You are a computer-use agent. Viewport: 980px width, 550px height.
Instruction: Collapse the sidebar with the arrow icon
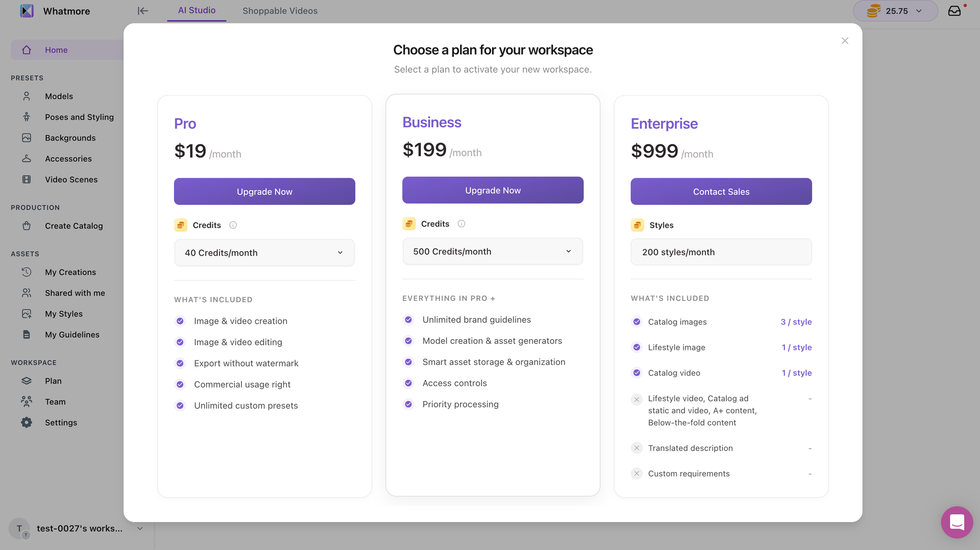[x=143, y=11]
